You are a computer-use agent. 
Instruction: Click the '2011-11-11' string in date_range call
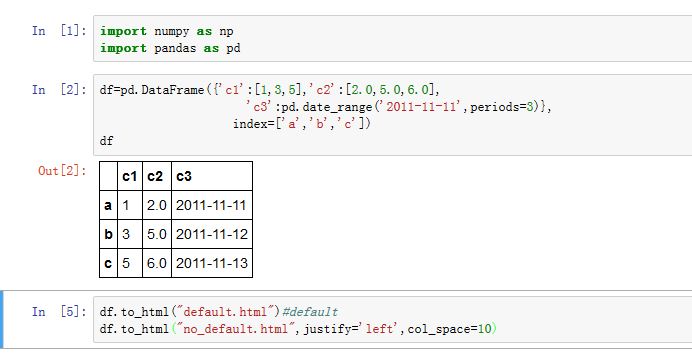(421, 107)
